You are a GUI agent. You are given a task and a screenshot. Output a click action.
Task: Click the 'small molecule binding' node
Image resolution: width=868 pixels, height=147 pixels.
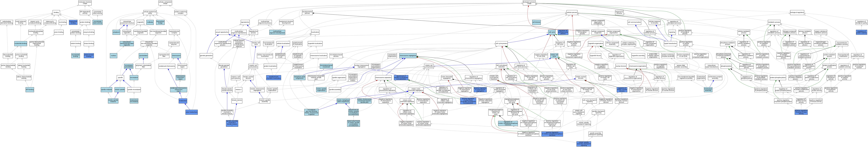coord(21,22)
